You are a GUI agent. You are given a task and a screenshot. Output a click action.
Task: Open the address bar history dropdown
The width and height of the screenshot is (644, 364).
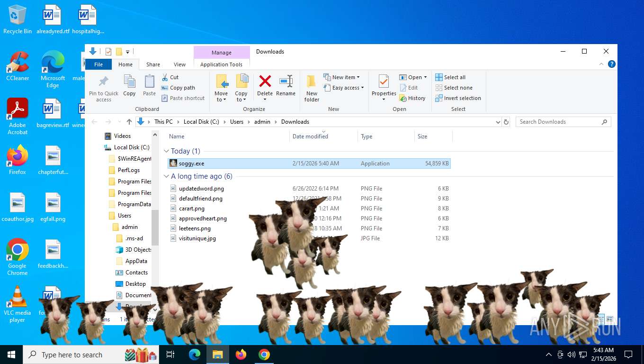coord(498,122)
